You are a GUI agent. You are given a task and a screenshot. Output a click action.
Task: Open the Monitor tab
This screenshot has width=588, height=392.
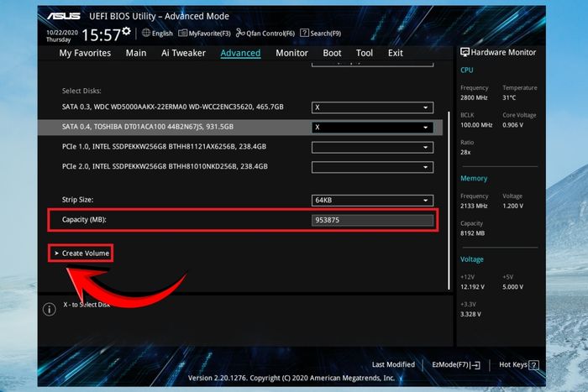[291, 53]
